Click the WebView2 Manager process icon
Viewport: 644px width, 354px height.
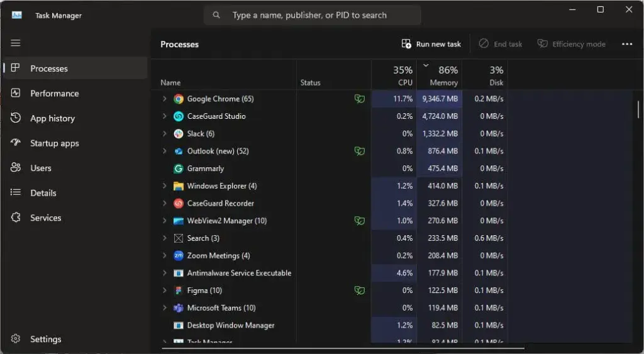pyautogui.click(x=178, y=221)
